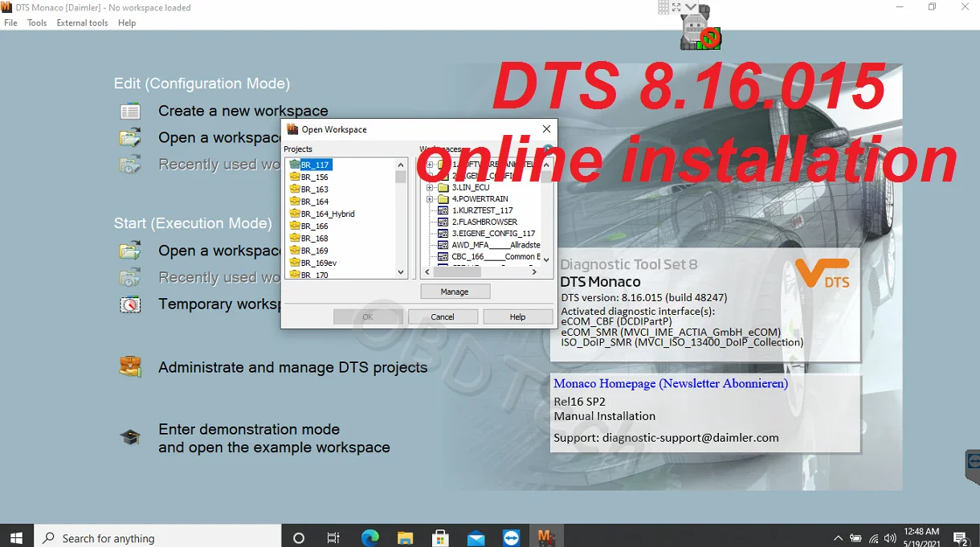Click the AWD_MFA workspace icon

[x=443, y=245]
